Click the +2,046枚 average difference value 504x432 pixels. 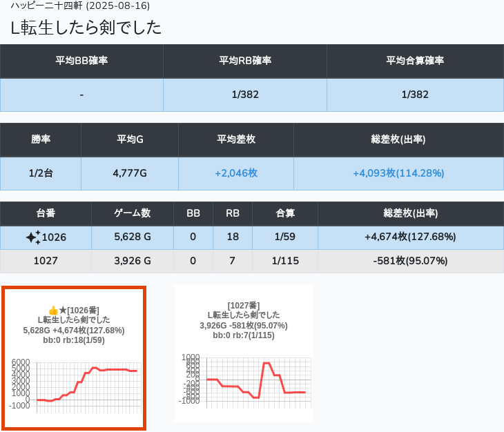click(x=235, y=173)
